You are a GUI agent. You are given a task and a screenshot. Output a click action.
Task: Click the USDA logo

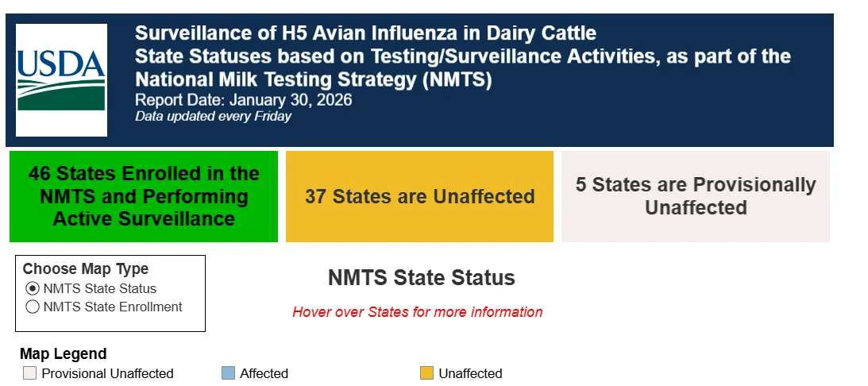[x=61, y=80]
